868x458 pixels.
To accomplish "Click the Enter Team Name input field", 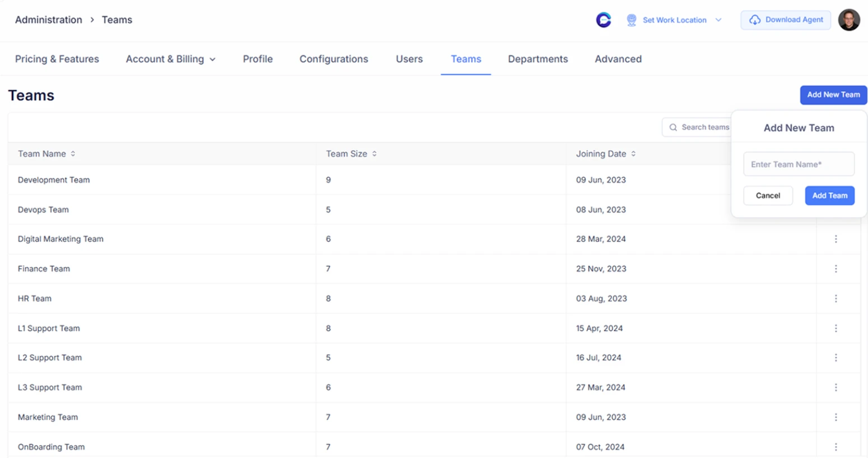I will coord(799,164).
